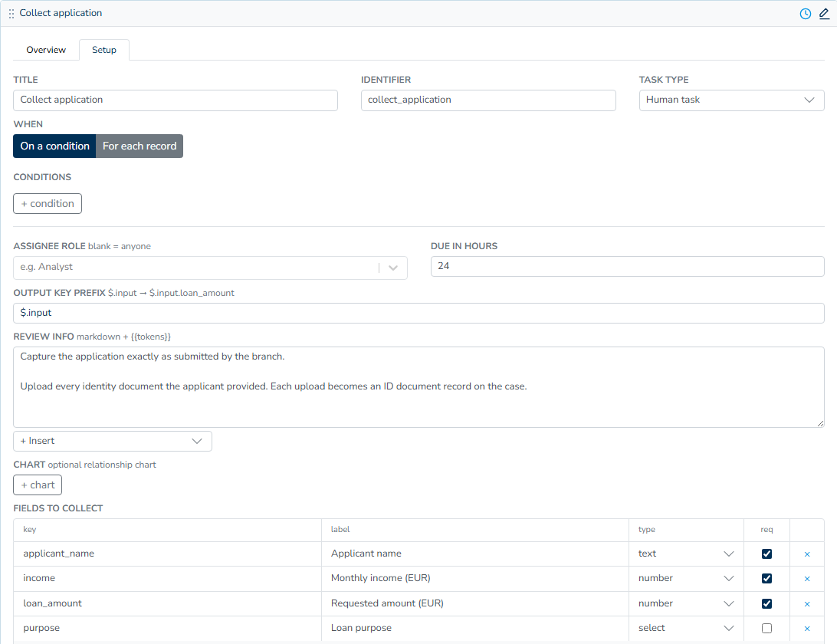Select the On a condition option
Viewport: 837px width, 644px height.
pos(54,146)
